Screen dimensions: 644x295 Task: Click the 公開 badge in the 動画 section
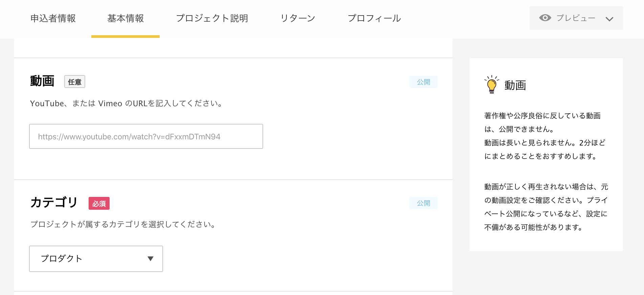pyautogui.click(x=423, y=82)
